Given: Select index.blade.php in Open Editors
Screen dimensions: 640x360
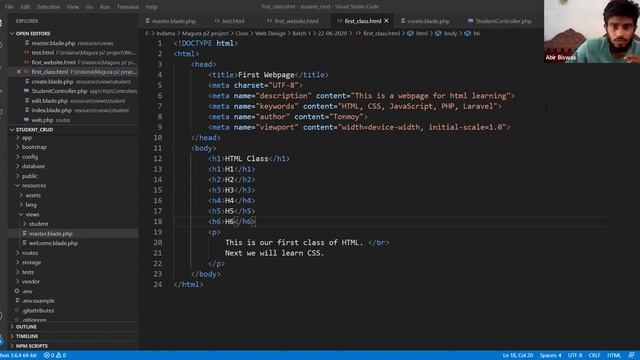Looking at the screenshot, I should tap(51, 111).
